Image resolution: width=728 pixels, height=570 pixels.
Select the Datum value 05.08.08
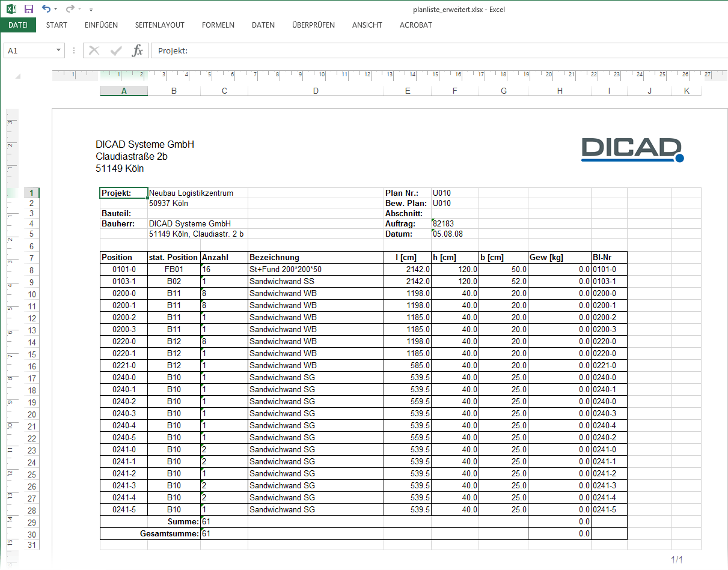click(x=455, y=234)
